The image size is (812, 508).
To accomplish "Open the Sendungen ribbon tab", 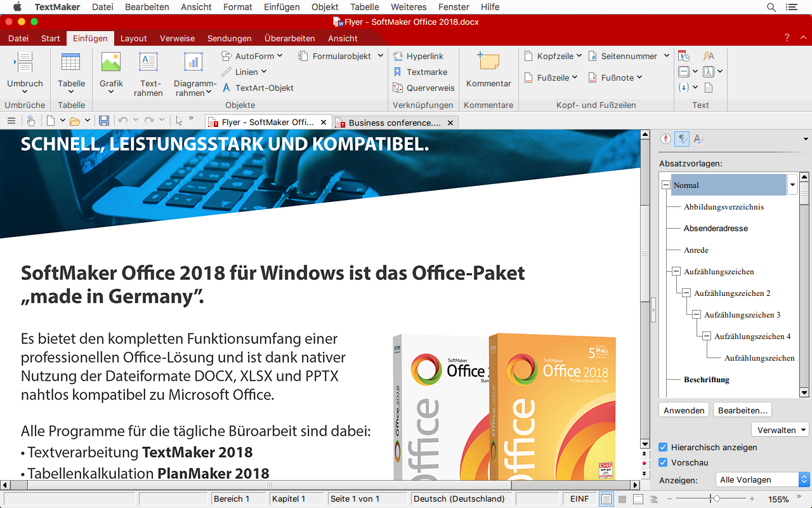I will [230, 38].
